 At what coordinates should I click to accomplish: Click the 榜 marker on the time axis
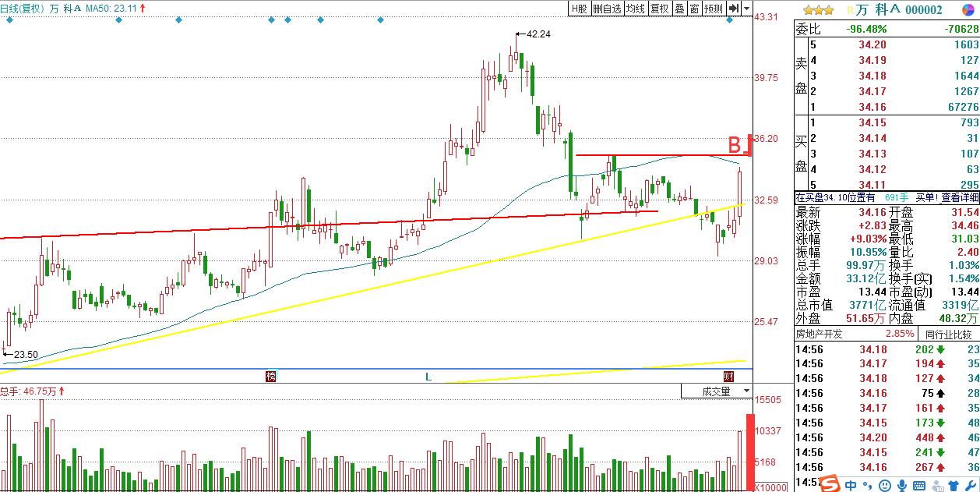pyautogui.click(x=270, y=377)
